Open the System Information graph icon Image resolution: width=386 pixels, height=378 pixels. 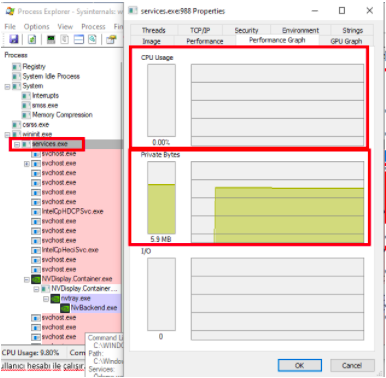51,39
